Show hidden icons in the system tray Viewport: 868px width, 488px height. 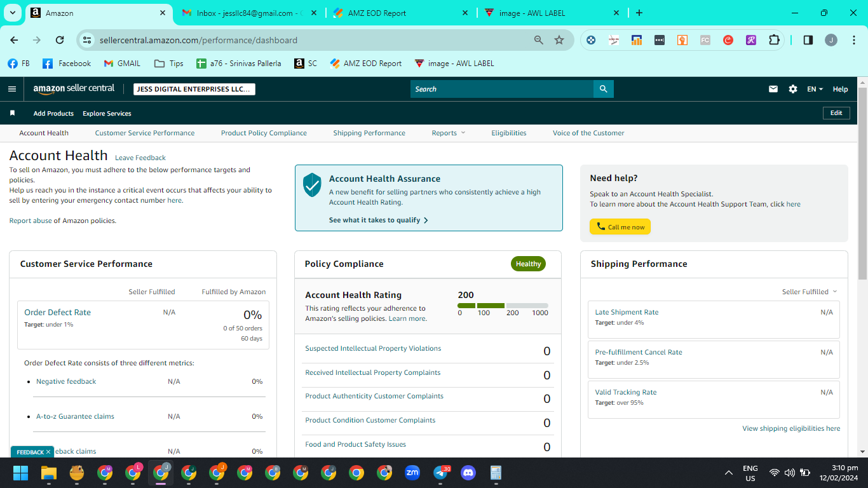[x=729, y=473]
